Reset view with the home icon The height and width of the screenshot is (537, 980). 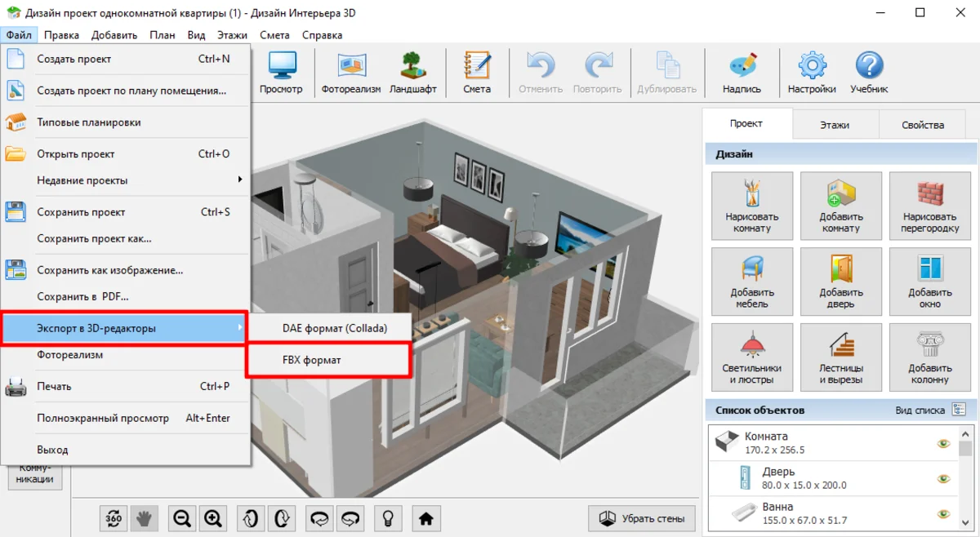tap(425, 518)
